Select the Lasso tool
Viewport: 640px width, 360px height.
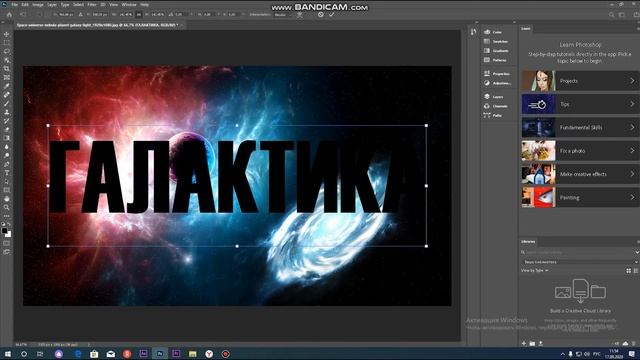tap(7, 51)
